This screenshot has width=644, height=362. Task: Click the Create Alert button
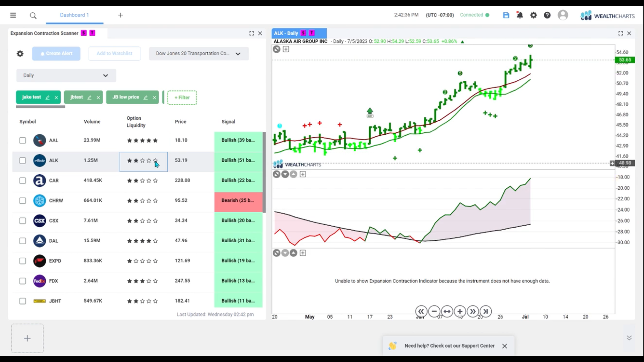(56, 54)
